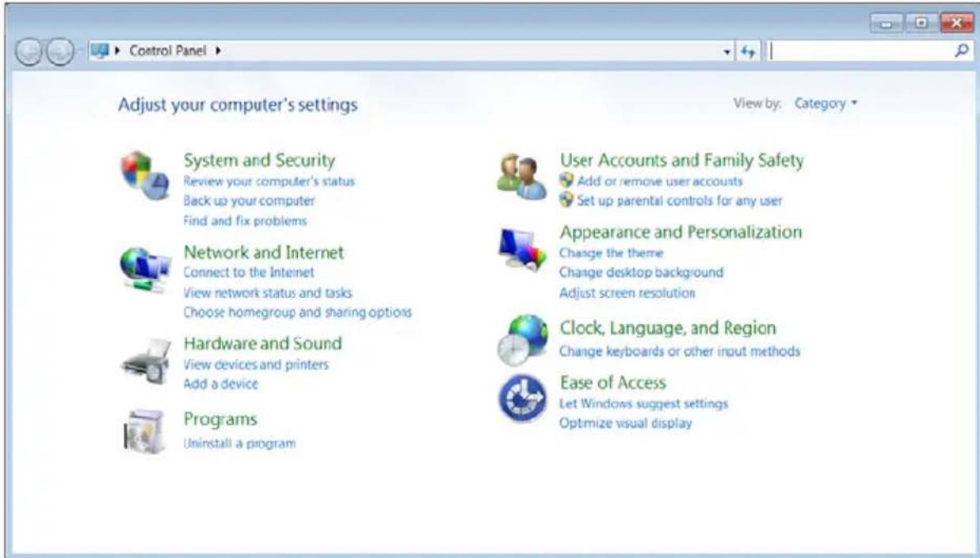The height and width of the screenshot is (558, 980).
Task: Click Change the theme
Action: [611, 253]
